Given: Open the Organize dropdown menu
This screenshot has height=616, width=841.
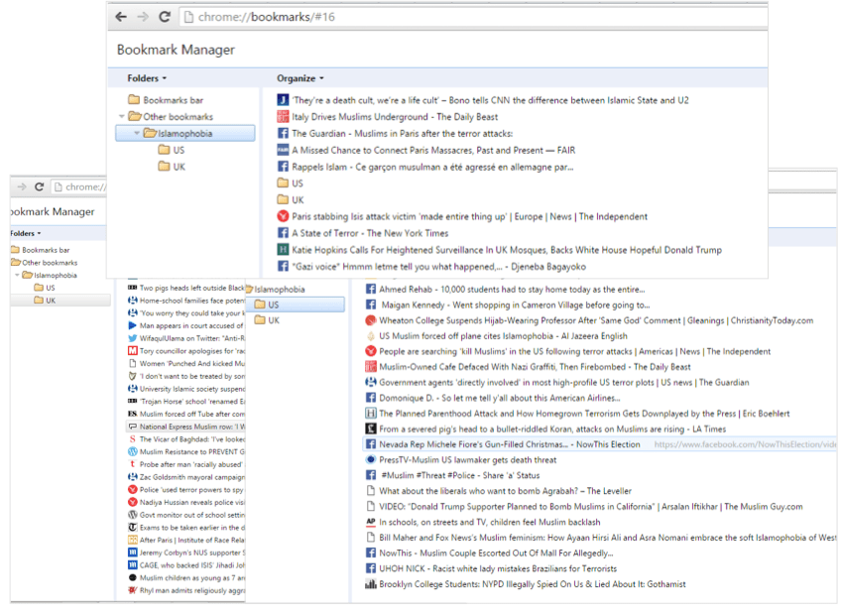Looking at the screenshot, I should point(300,78).
